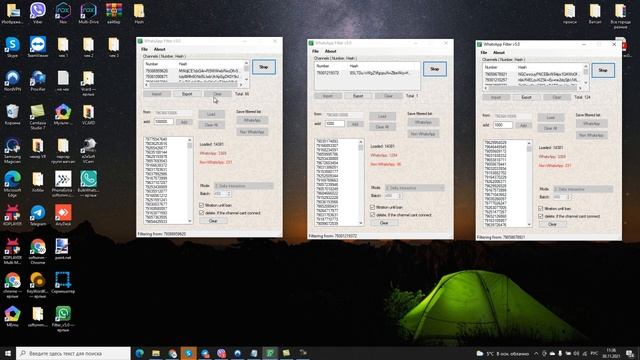Screen dimensions: 640x360
Task: Open About menu in left Filter window
Action: pos(160,49)
